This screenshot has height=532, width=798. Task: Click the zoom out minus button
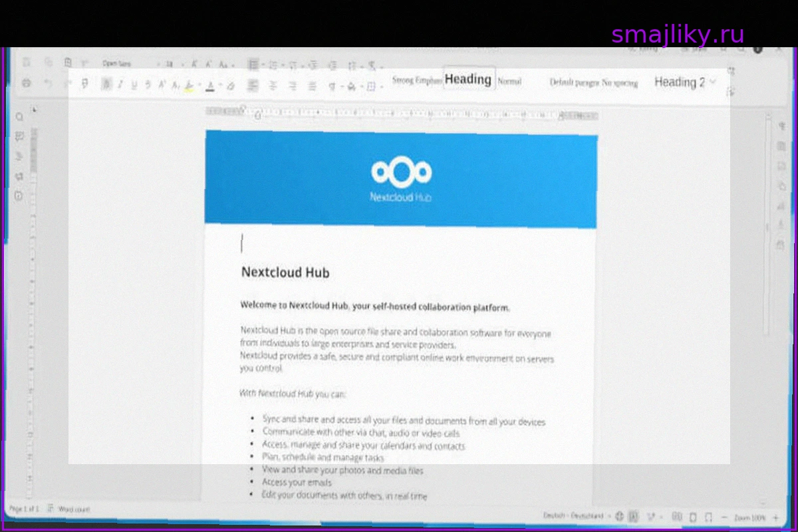723,517
